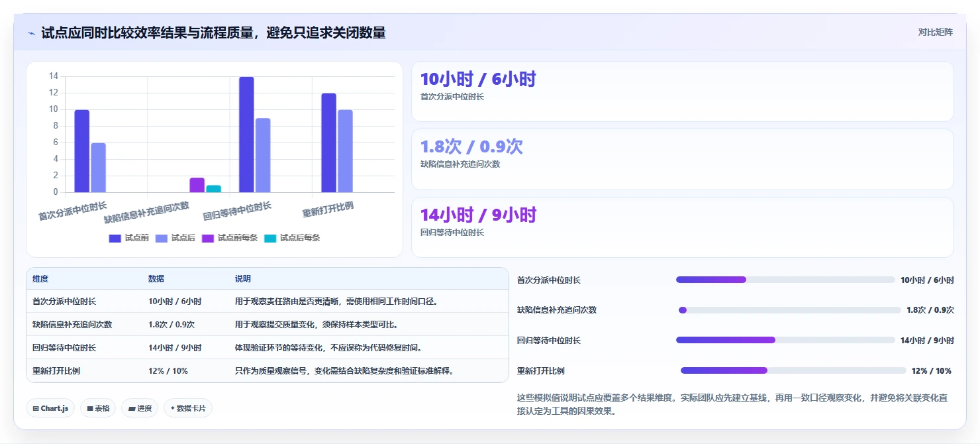
Task: Click the 对比矩阵 label in the header
Action: [x=935, y=32]
